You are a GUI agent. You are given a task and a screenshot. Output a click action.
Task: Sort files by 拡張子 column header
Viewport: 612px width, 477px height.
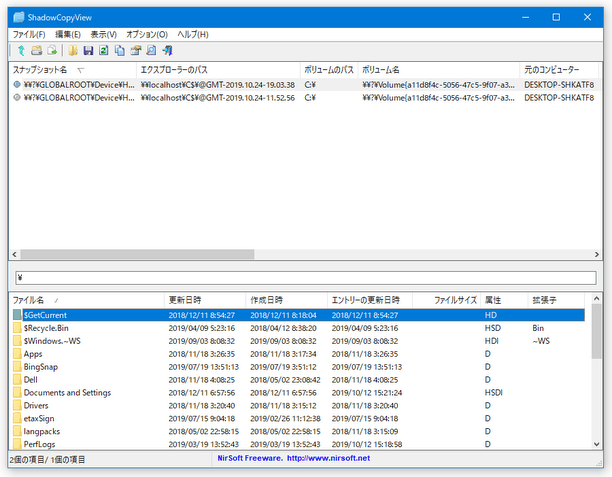[x=556, y=300]
